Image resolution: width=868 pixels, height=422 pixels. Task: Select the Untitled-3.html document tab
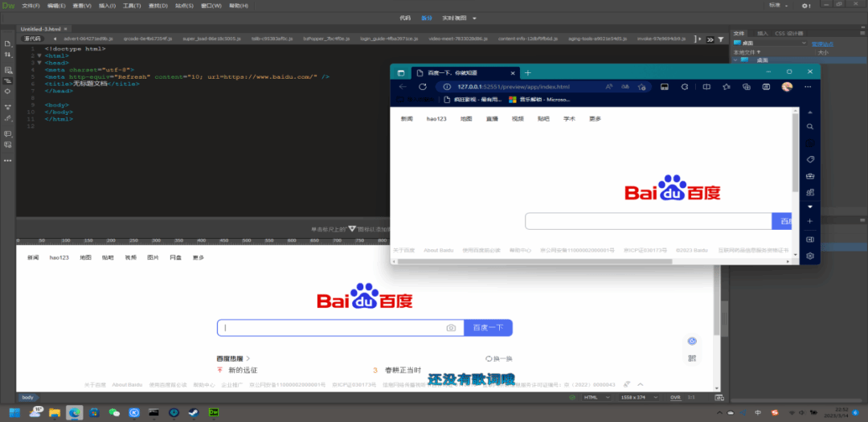[40, 29]
